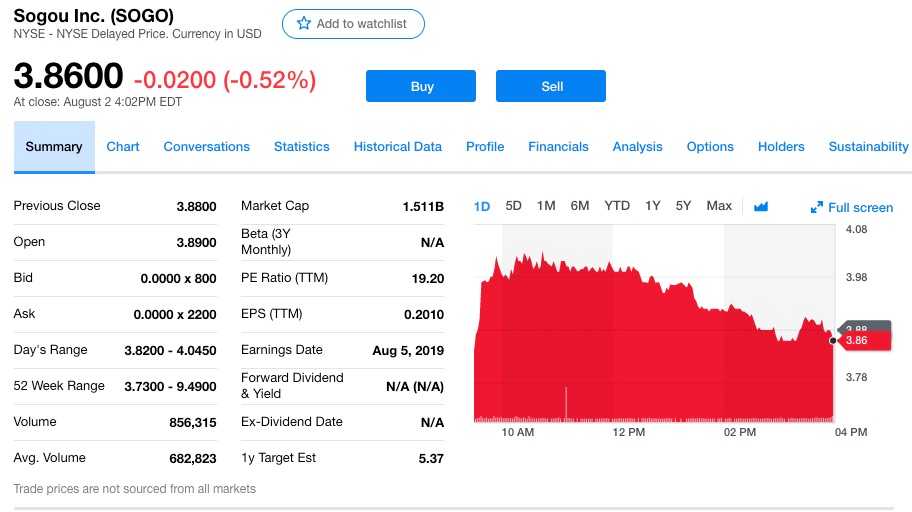Click the 1y Target Est value 5.37
This screenshot has height=512, width=912.
432,459
